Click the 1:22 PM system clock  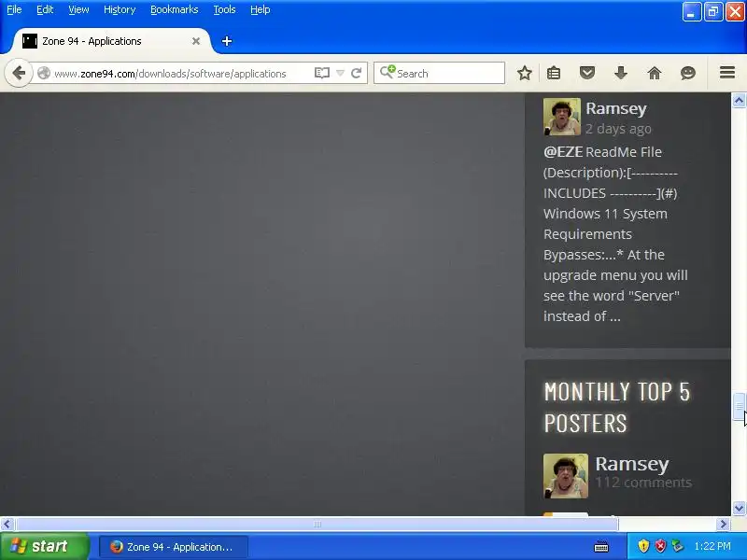[x=712, y=546]
